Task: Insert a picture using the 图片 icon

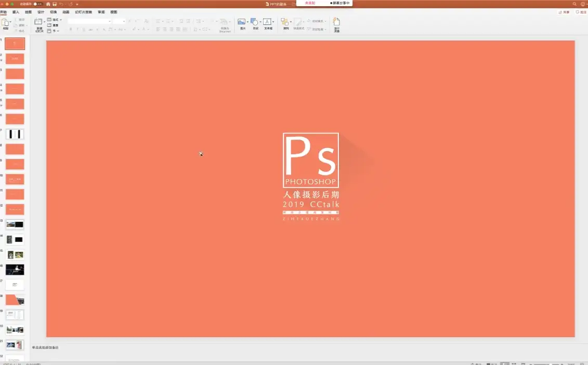Action: 242,22
